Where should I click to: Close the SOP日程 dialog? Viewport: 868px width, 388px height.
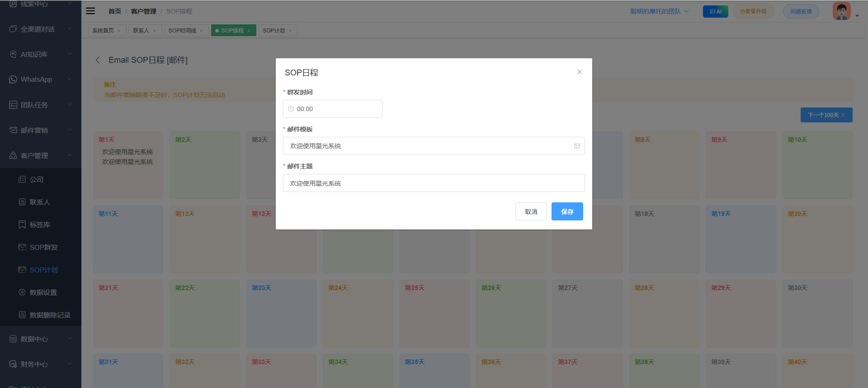pos(579,72)
